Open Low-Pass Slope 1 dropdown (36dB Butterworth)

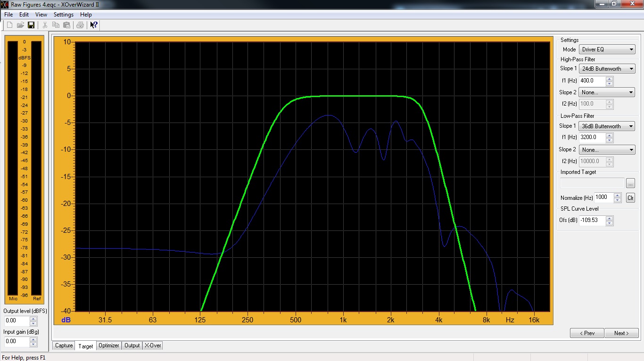point(607,126)
